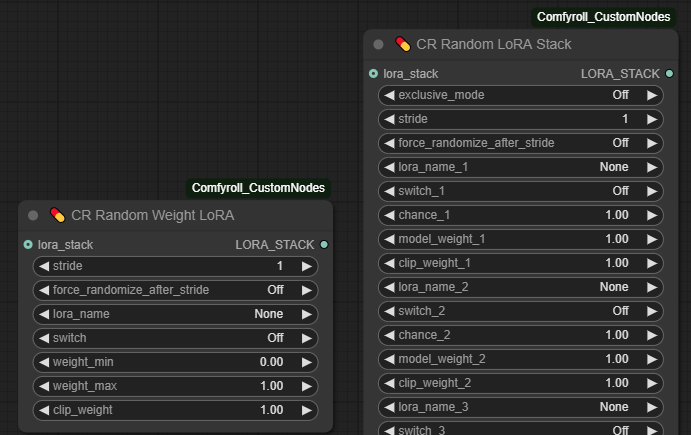
Task: Click the clip_weight_2 value field
Action: (520, 383)
